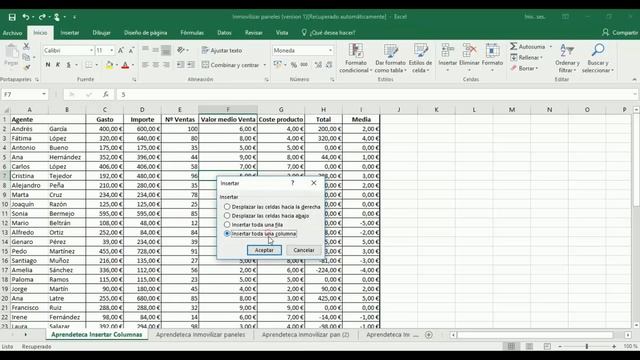Click the Save icon in quick access toolbar
This screenshot has width=640, height=360.
click(x=12, y=17)
